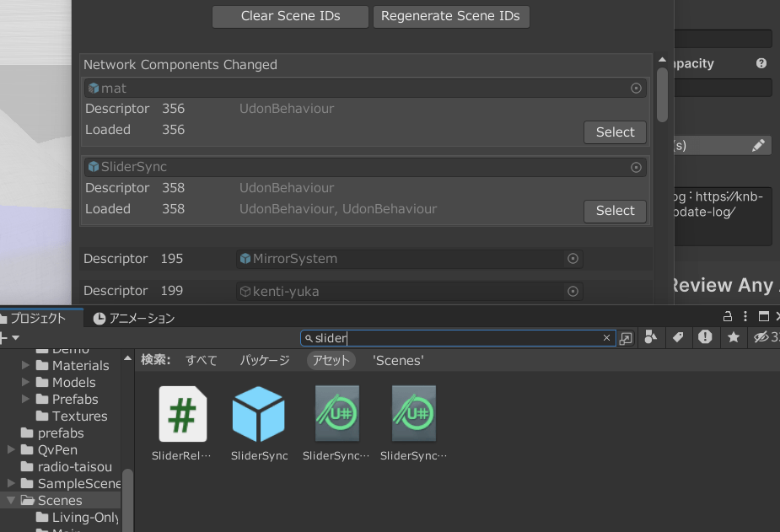Open the help icon beside the capacity label
780x532 pixels.
pos(761,64)
